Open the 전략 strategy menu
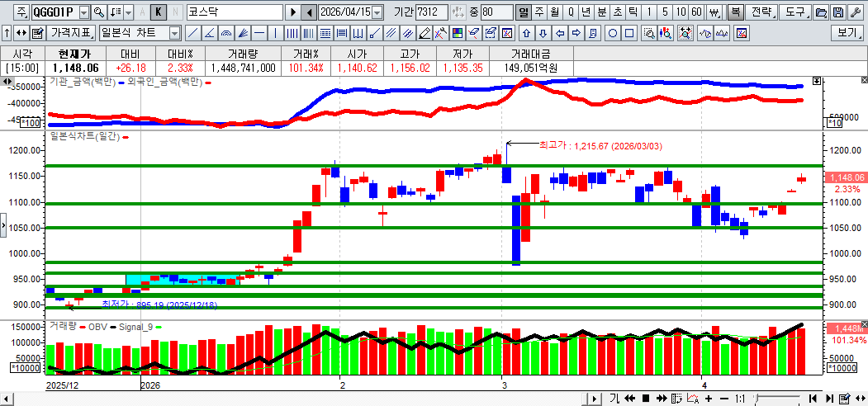868x406 pixels. coord(761,12)
